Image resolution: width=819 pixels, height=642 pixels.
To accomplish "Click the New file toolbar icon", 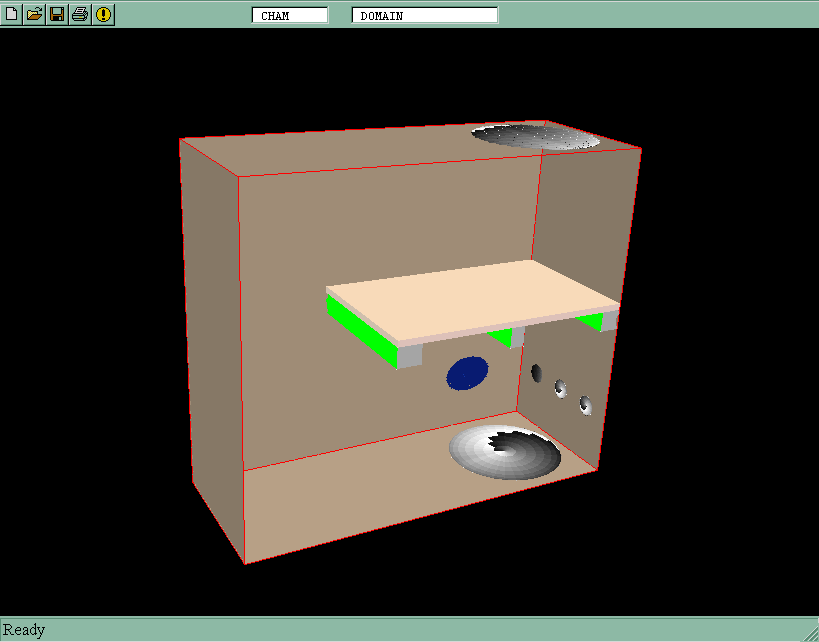I will 11,14.
